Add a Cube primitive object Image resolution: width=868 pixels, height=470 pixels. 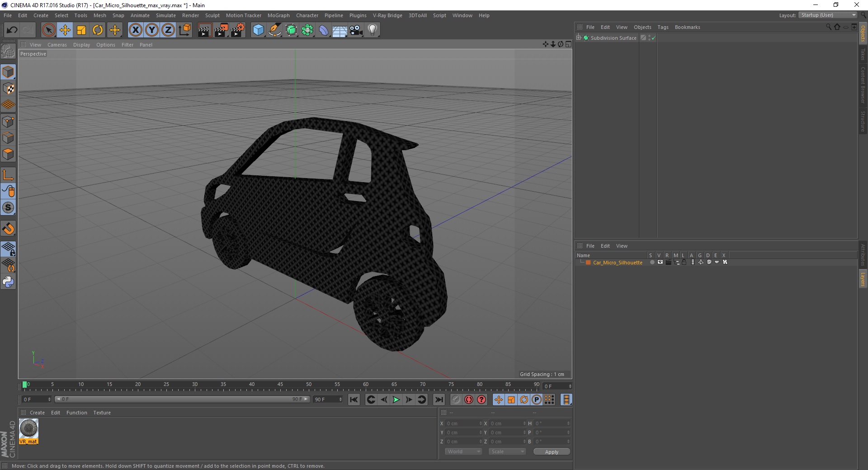click(x=258, y=30)
